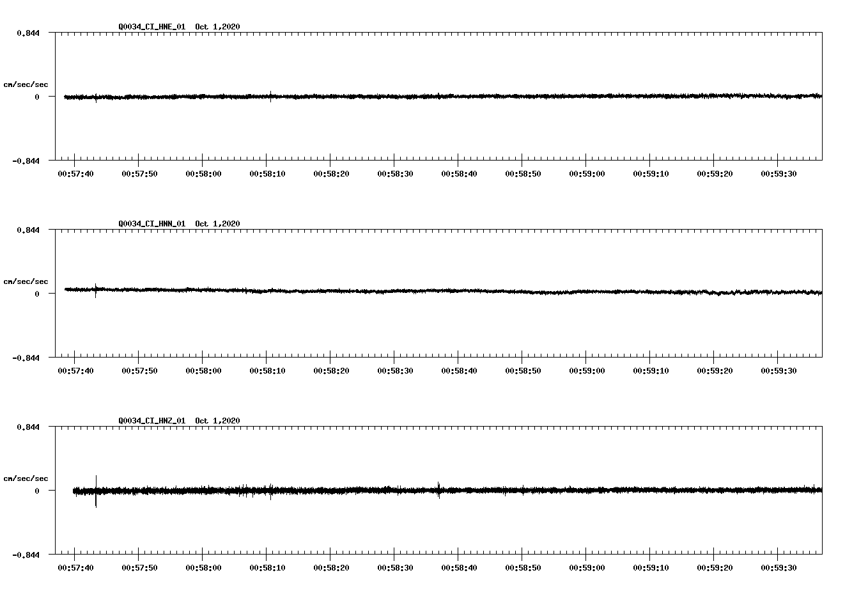
Task: Select the Oct 1,2020 date label on top plot
Action: [218, 27]
